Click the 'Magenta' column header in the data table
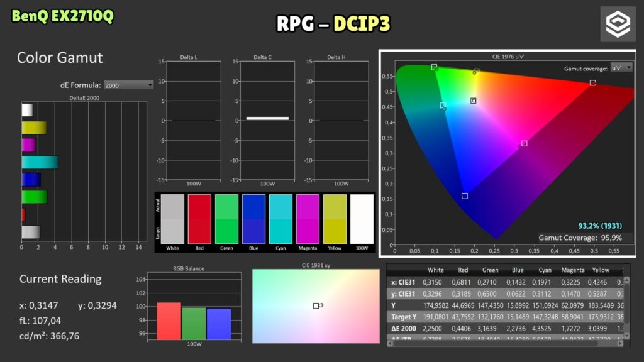644x362 pixels. (573, 270)
